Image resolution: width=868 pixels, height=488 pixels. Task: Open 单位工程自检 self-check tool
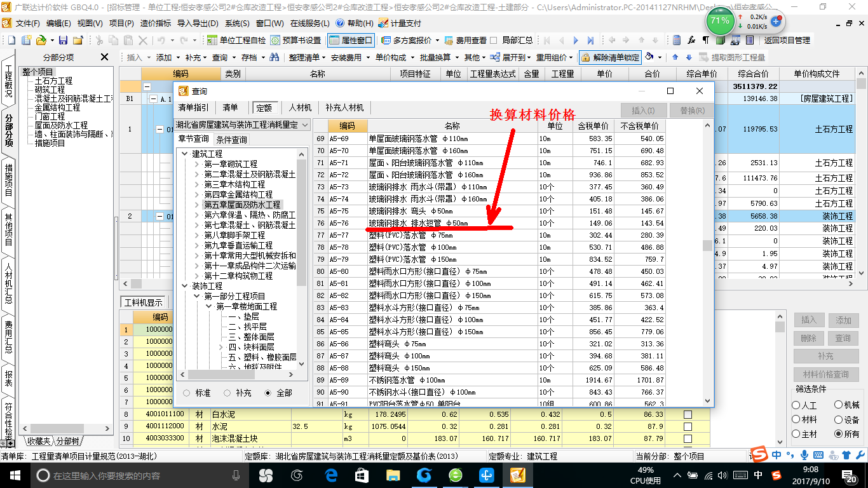click(x=236, y=40)
